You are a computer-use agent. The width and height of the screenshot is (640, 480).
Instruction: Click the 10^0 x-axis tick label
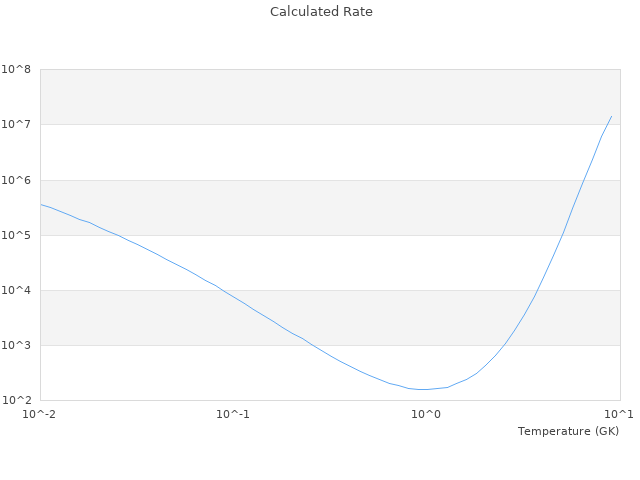tap(426, 414)
